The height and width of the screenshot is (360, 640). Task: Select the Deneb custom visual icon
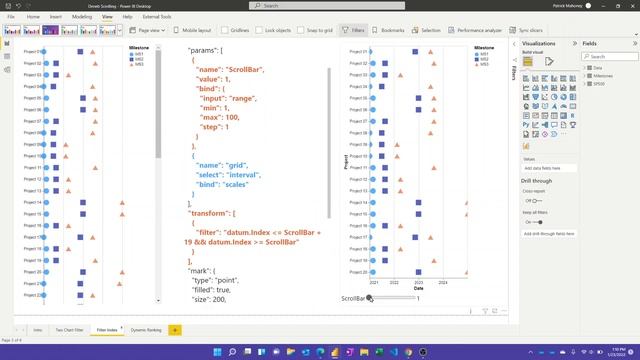pos(526,147)
